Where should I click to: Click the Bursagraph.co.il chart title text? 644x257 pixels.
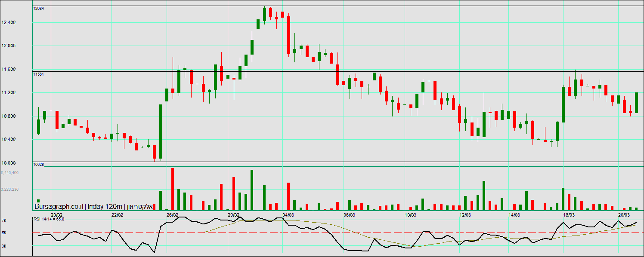click(59, 207)
